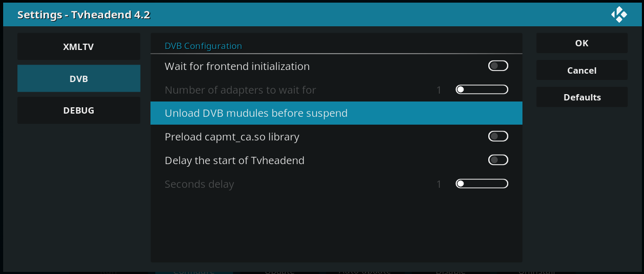Reset settings with the Defaults button
This screenshot has height=274, width=644.
click(581, 97)
